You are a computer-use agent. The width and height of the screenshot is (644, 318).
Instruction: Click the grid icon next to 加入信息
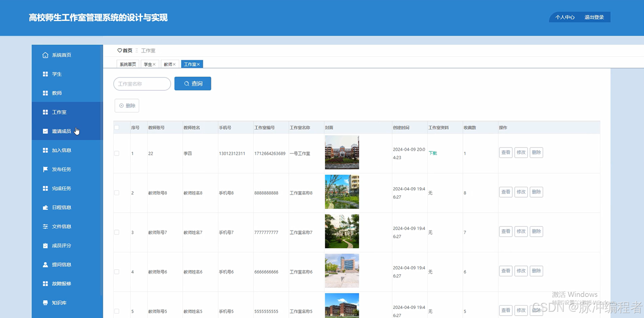(x=45, y=150)
